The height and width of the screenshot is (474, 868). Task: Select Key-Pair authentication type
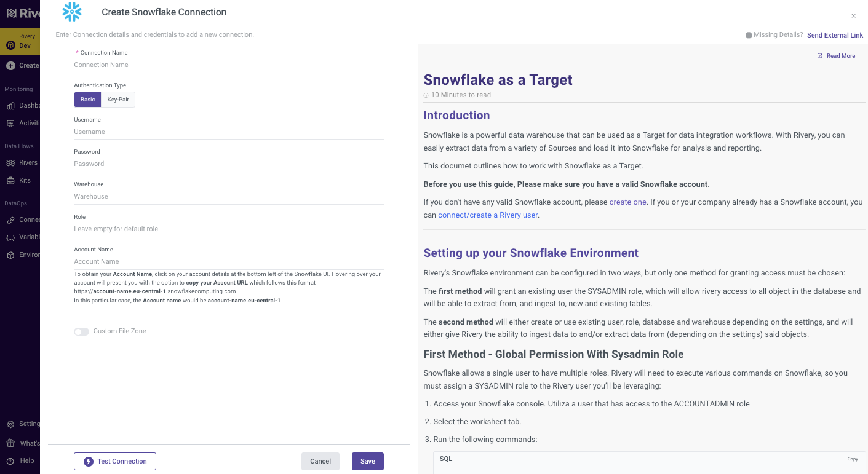pyautogui.click(x=118, y=100)
